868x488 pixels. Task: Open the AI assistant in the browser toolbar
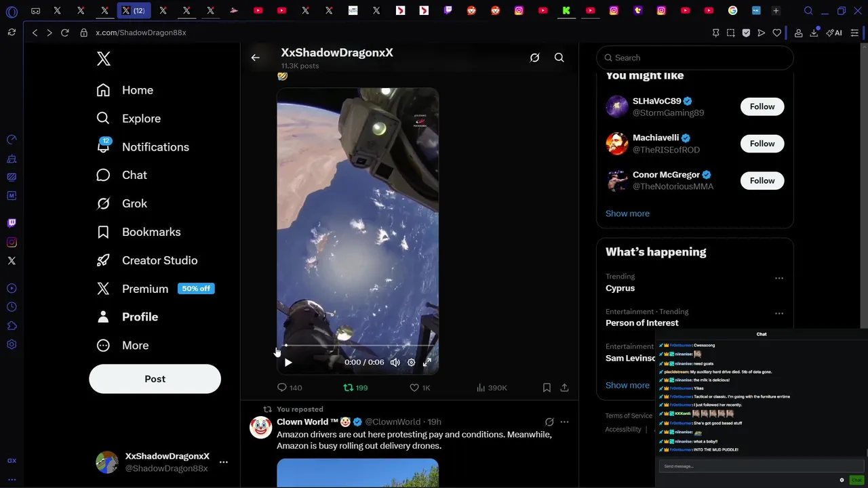834,33
